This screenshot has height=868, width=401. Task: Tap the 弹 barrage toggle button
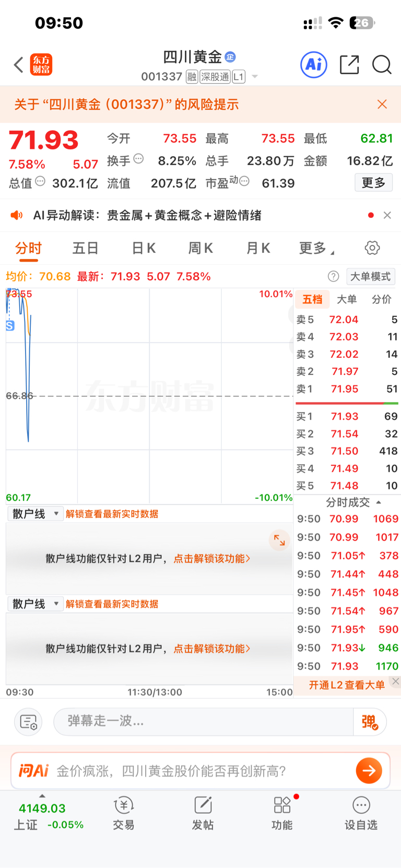370,722
